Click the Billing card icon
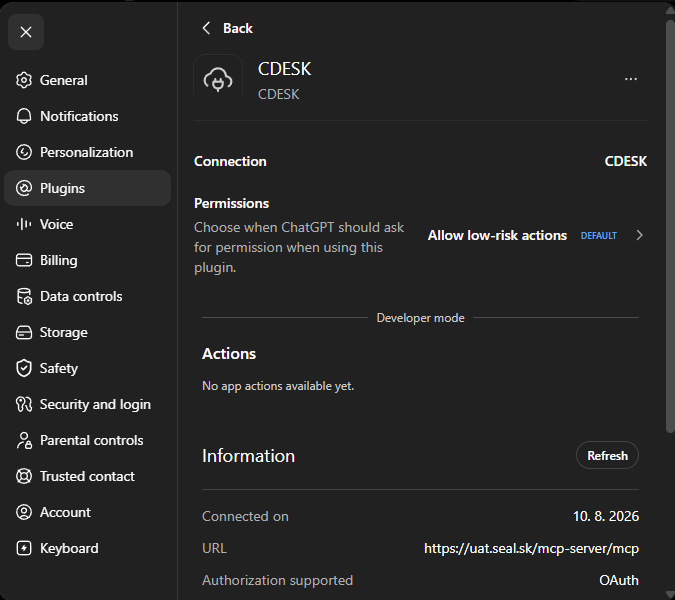675x600 pixels. [x=24, y=260]
